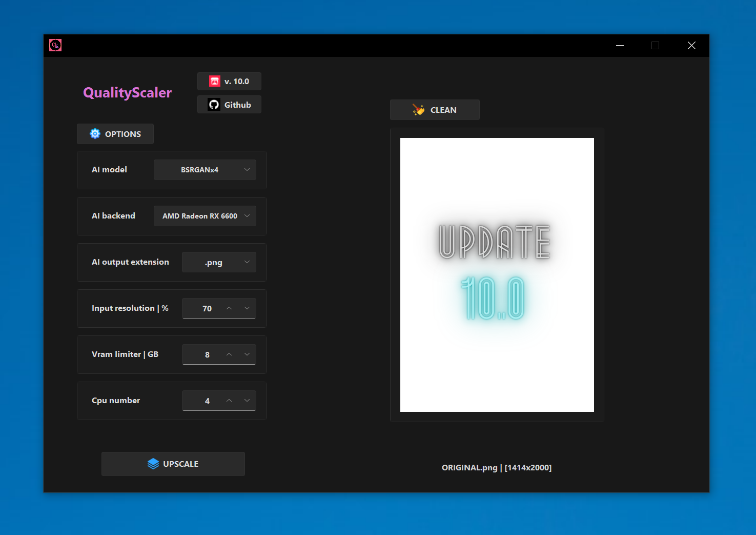The height and width of the screenshot is (535, 756).
Task: Open the Github link
Action: (229, 104)
